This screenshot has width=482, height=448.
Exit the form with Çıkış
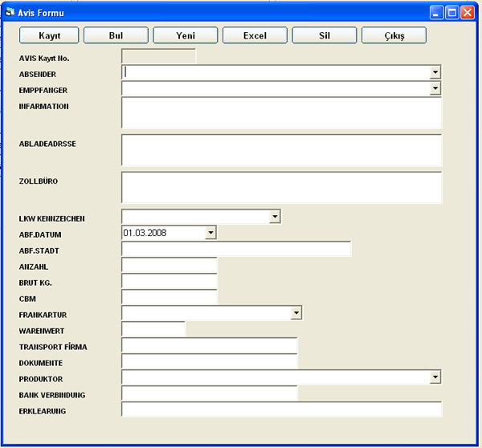pyautogui.click(x=394, y=35)
